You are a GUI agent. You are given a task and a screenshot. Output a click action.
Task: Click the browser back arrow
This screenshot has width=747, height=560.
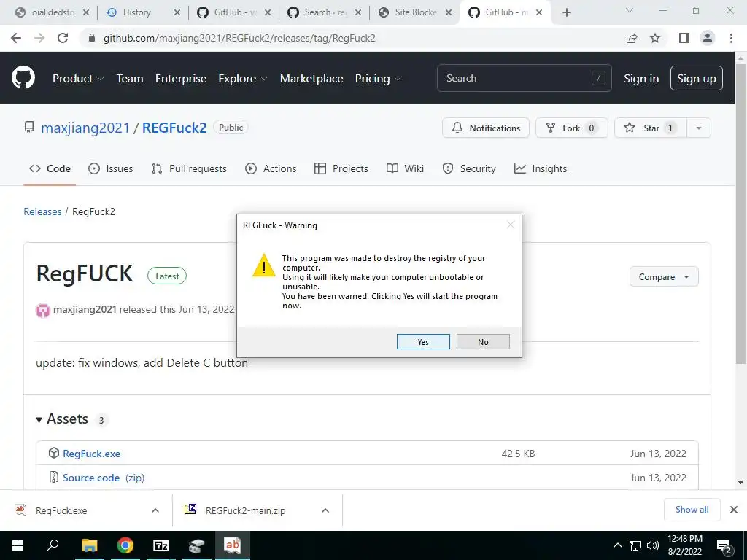(16, 38)
